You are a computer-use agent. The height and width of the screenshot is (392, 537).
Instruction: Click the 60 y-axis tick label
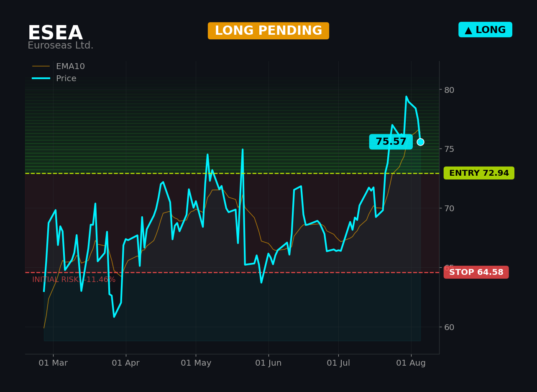click(x=449, y=327)
